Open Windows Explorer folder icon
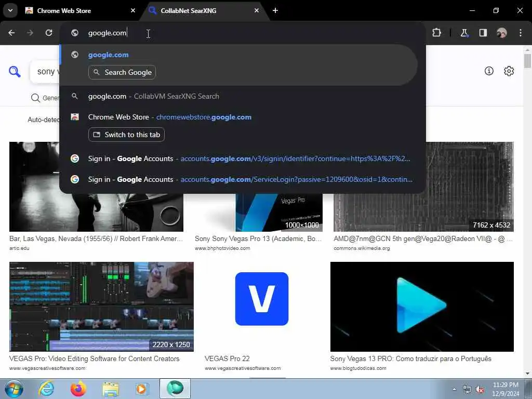This screenshot has height=399, width=532. point(111,389)
